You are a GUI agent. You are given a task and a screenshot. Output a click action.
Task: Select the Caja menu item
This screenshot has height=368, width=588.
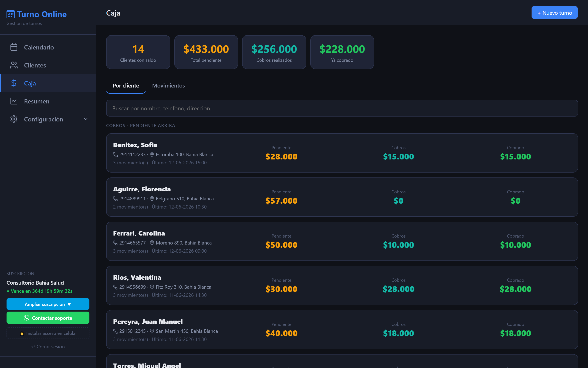click(x=48, y=83)
